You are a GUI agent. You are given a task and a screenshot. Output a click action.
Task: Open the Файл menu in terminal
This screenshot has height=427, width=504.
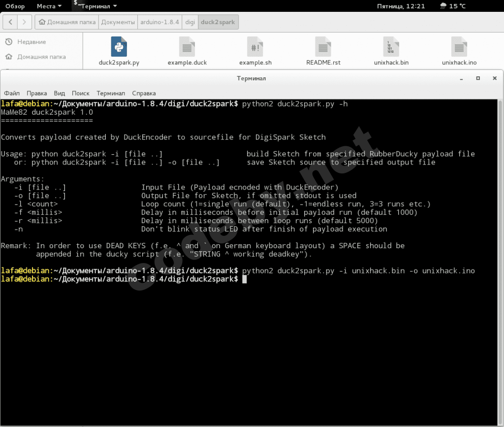(x=12, y=93)
